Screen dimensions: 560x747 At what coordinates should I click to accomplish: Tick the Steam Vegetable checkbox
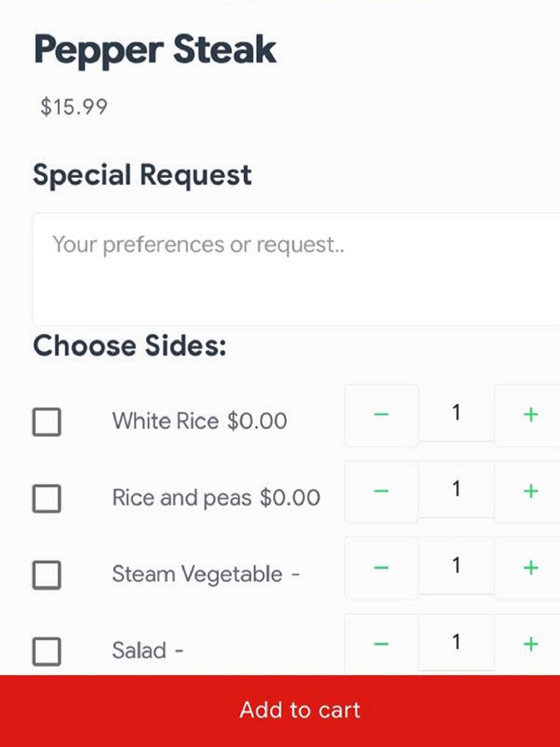(46, 574)
